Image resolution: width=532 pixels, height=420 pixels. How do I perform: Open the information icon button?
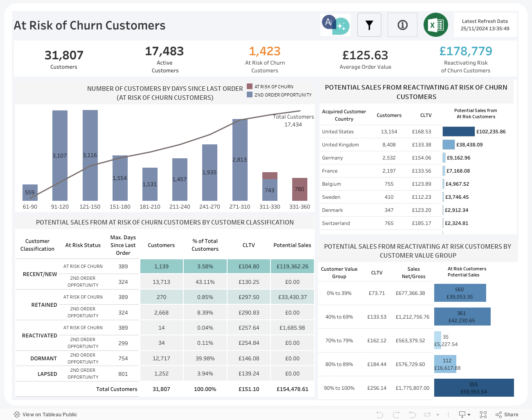point(402,25)
